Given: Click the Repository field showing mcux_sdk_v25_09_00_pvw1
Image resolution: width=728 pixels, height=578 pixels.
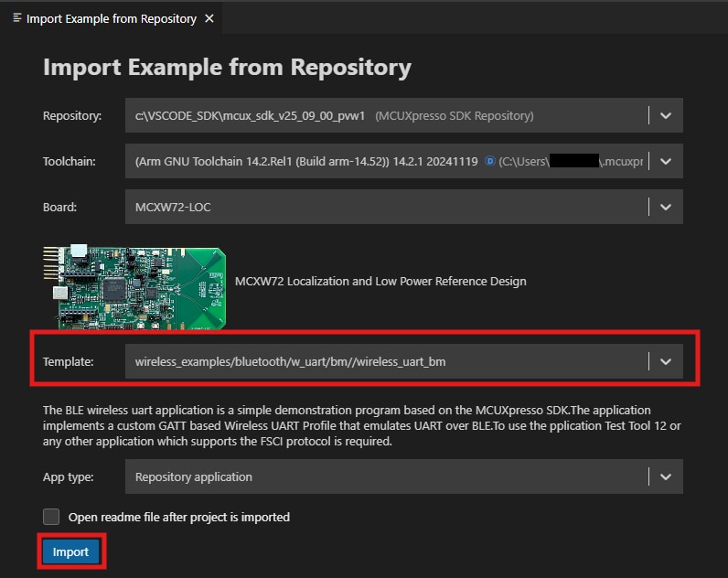Looking at the screenshot, I should point(404,115).
